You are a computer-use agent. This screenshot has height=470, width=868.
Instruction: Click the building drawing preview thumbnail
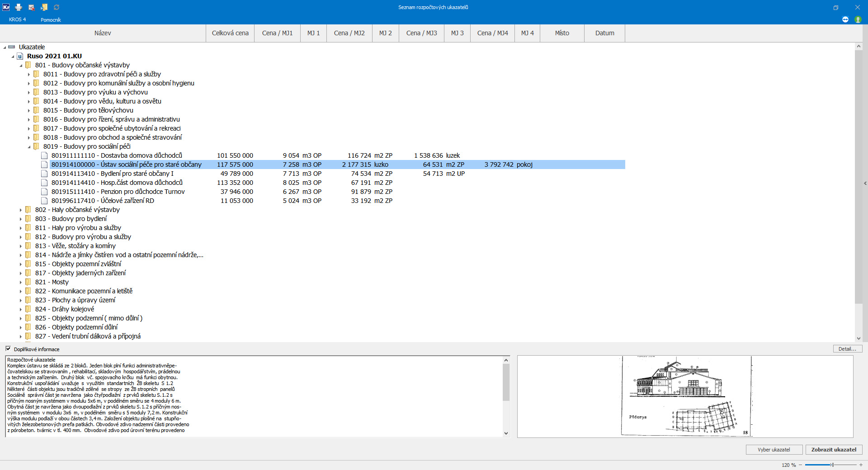[x=685, y=396]
